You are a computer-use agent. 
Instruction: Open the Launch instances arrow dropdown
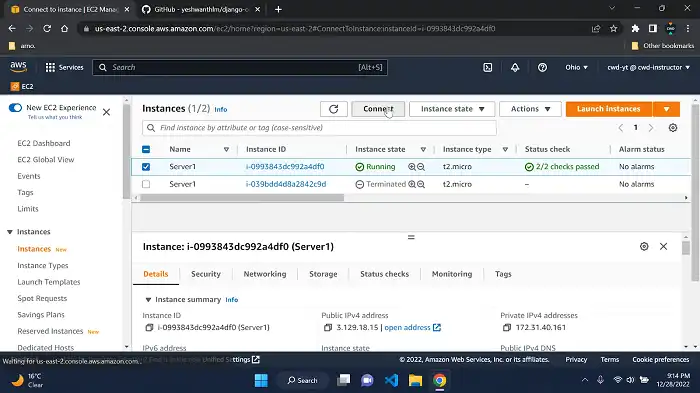(x=666, y=109)
